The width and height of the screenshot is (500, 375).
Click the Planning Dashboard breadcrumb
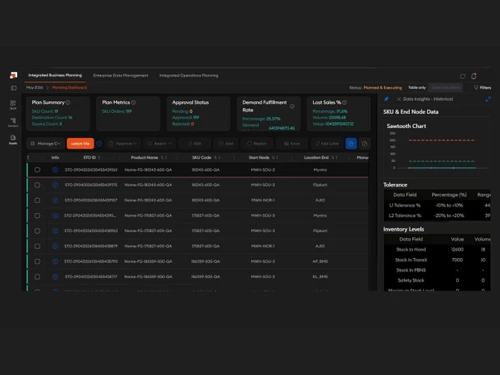(x=69, y=88)
